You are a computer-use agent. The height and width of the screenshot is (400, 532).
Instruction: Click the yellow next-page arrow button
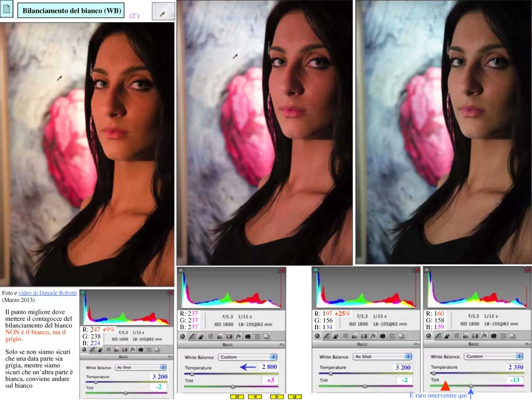click(277, 397)
